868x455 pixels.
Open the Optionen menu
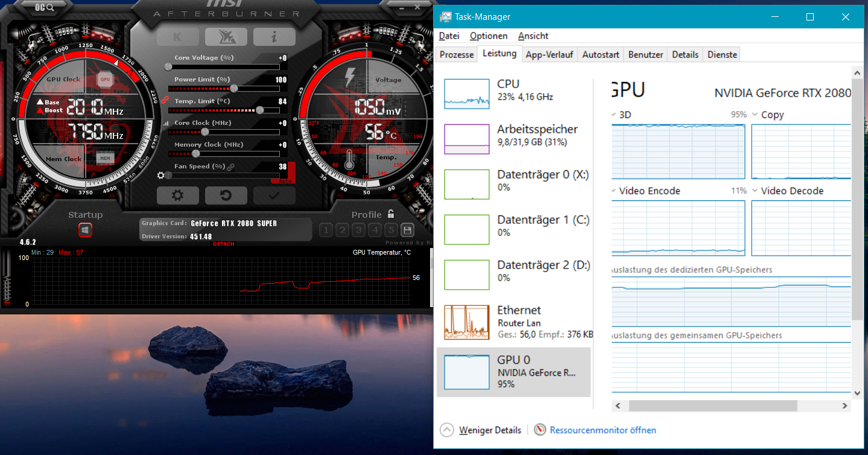489,36
